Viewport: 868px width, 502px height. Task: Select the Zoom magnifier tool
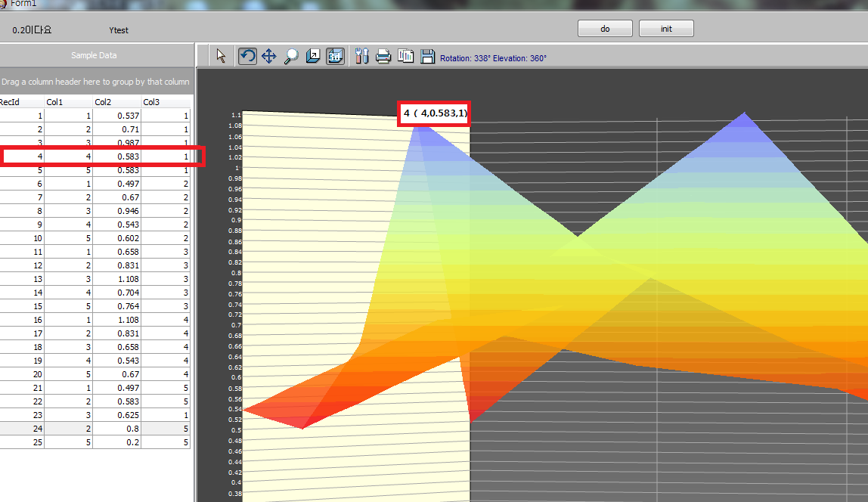[x=291, y=57]
